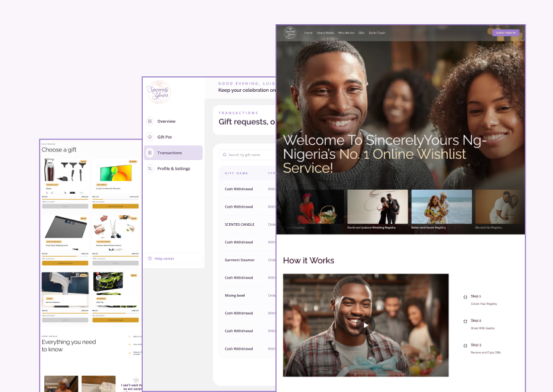Click the Step 1 label text

coord(476,296)
